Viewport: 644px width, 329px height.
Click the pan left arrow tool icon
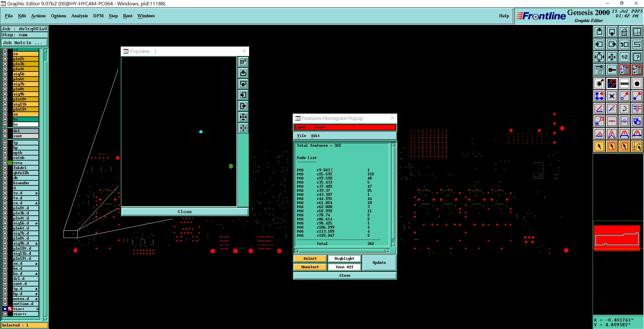coord(599,44)
